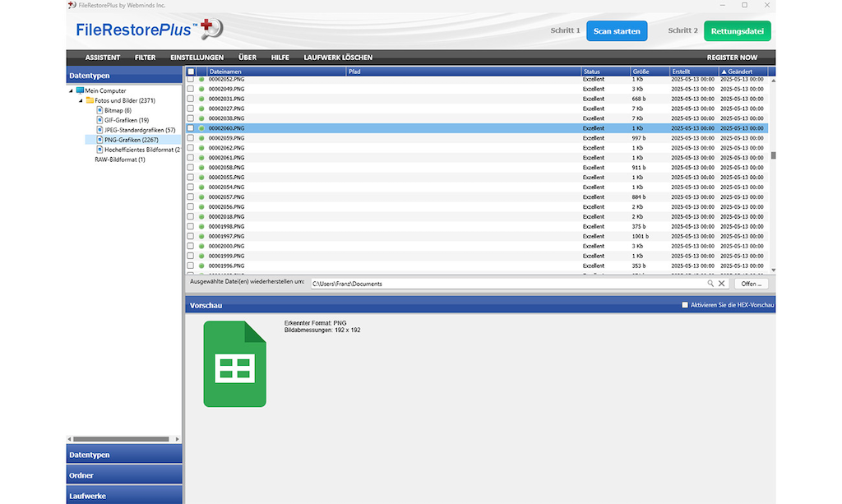Viewport: 842px width, 504px height.
Task: Click the Fotos und Bilder folder icon
Action: 90,100
